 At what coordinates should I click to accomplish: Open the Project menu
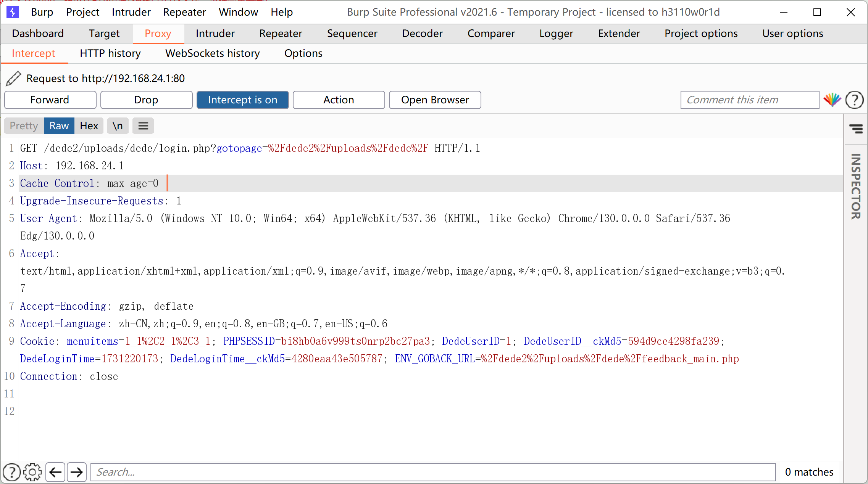click(83, 12)
